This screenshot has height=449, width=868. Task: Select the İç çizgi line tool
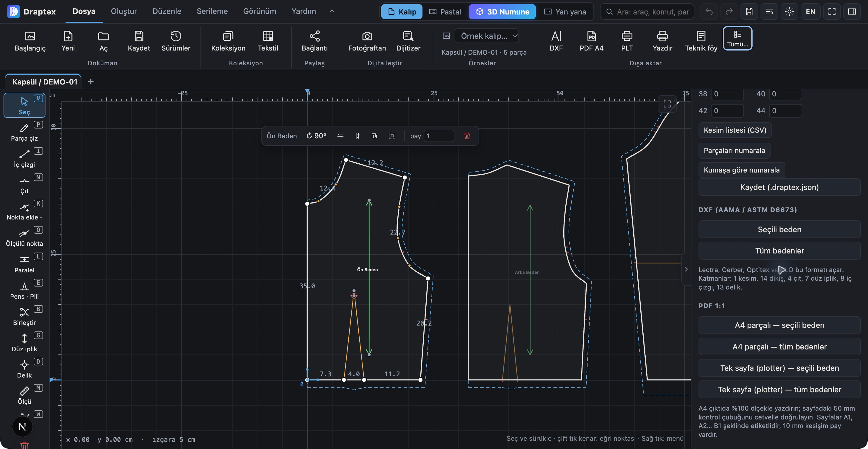24,158
